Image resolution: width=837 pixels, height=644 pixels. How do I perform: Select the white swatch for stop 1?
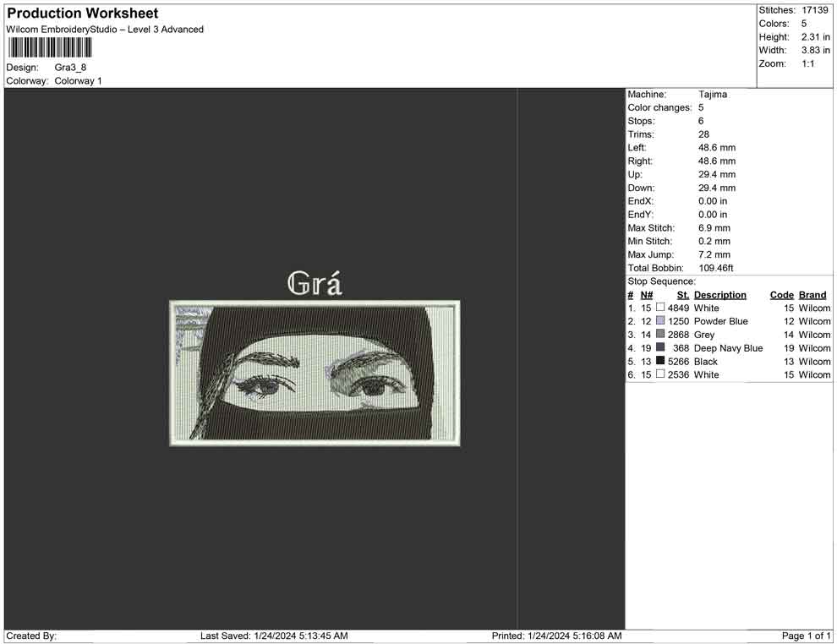click(x=660, y=308)
